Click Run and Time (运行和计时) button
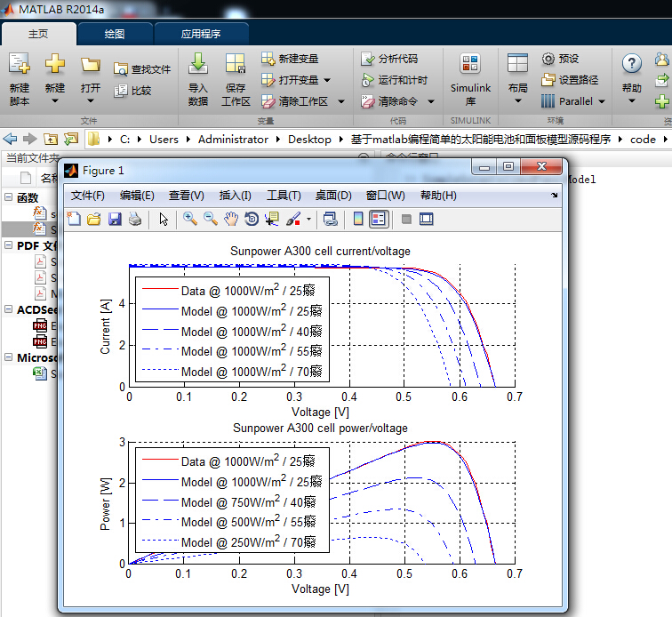 point(395,80)
